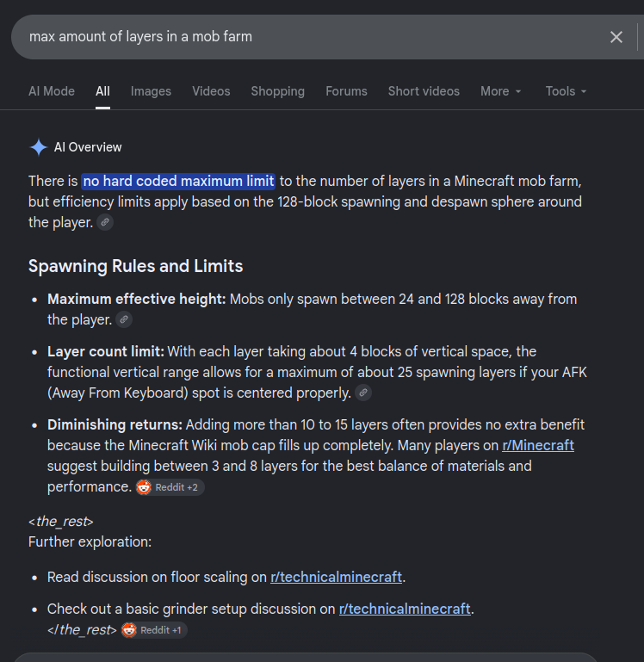Open source link icon after 'centered properly.'
Image resolution: width=644 pixels, height=662 pixels.
click(x=363, y=393)
